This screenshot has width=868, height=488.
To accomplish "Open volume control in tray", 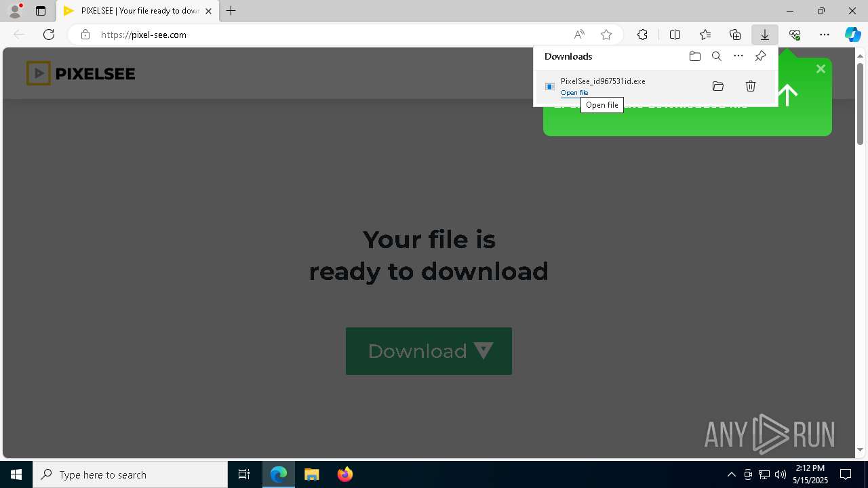I will pyautogui.click(x=781, y=474).
